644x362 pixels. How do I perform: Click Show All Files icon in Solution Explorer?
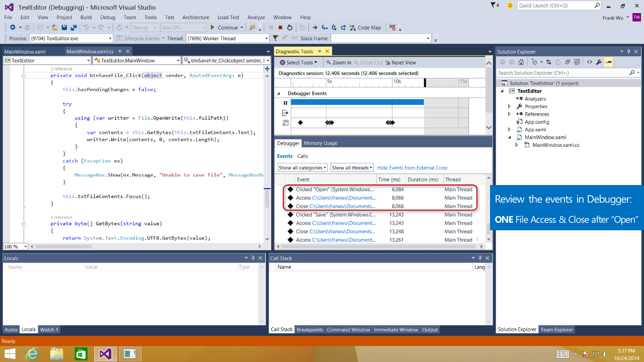(577, 62)
